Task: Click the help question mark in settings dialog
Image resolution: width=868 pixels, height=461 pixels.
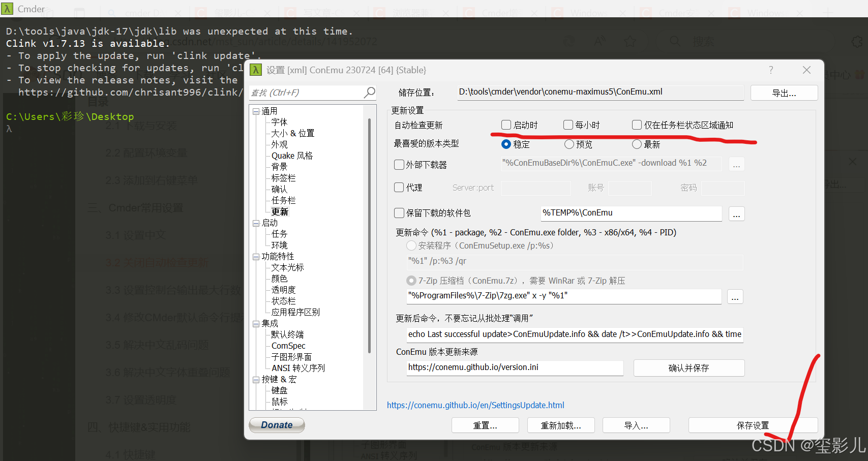Action: click(x=771, y=70)
